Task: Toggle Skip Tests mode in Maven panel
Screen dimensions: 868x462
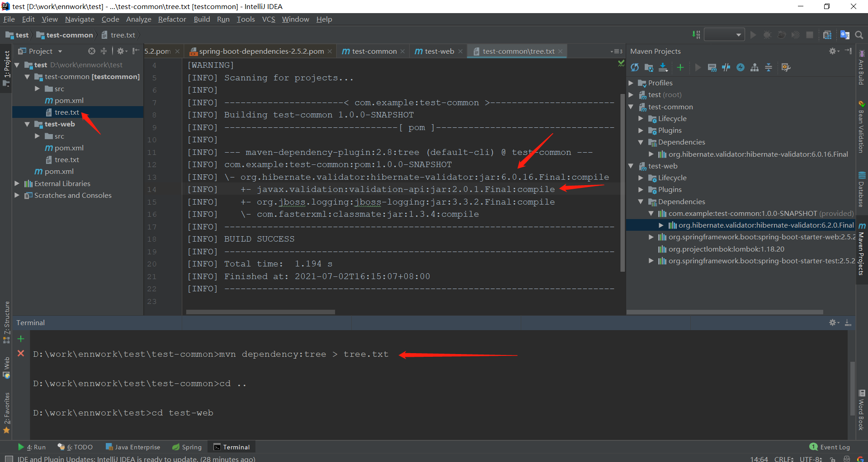Action: coord(726,67)
